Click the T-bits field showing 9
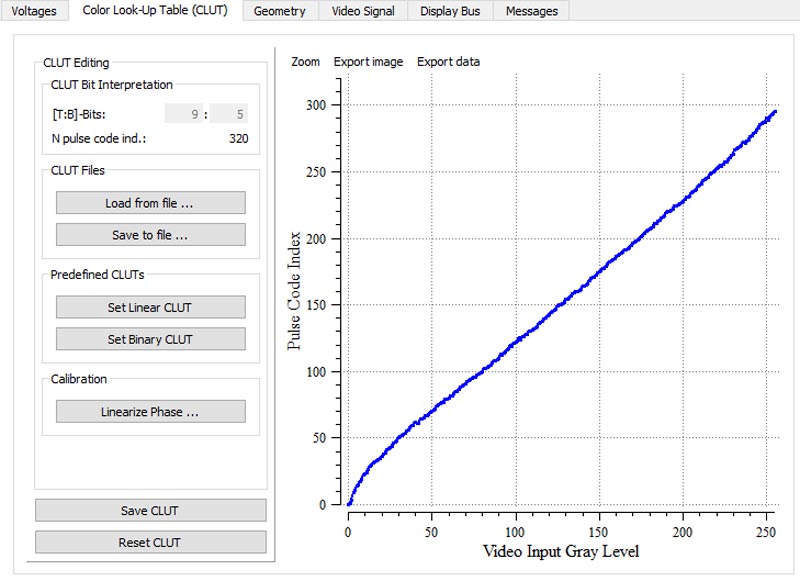The height and width of the screenshot is (581, 800). pos(184,114)
